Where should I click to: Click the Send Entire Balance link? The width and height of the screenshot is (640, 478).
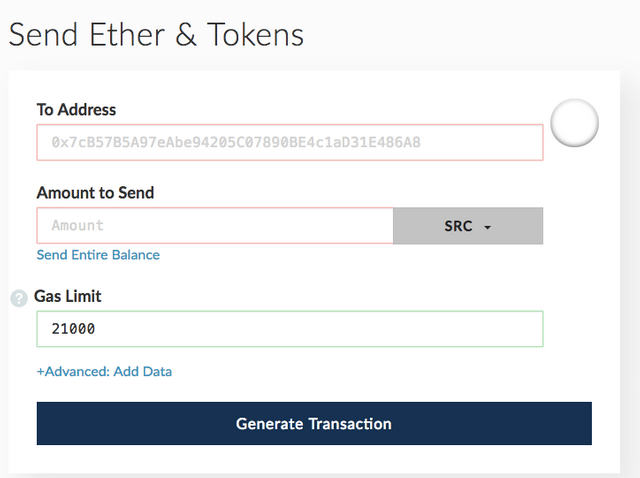(98, 255)
